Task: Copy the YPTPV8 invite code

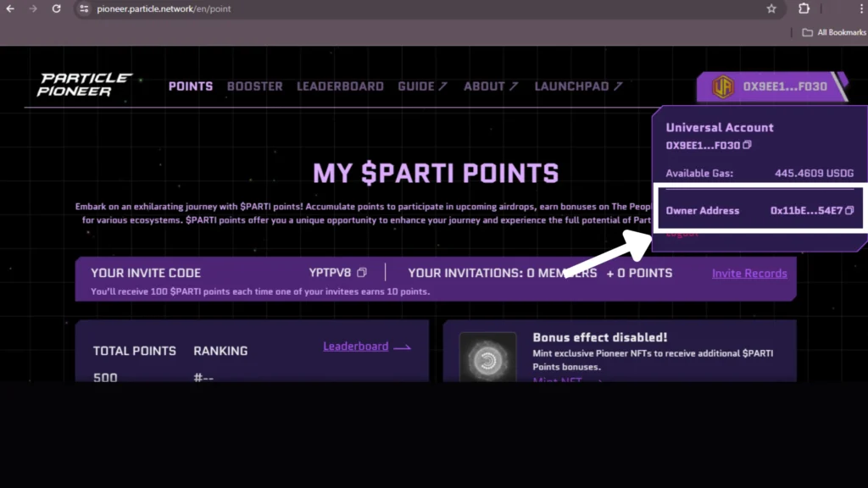Action: point(362,272)
